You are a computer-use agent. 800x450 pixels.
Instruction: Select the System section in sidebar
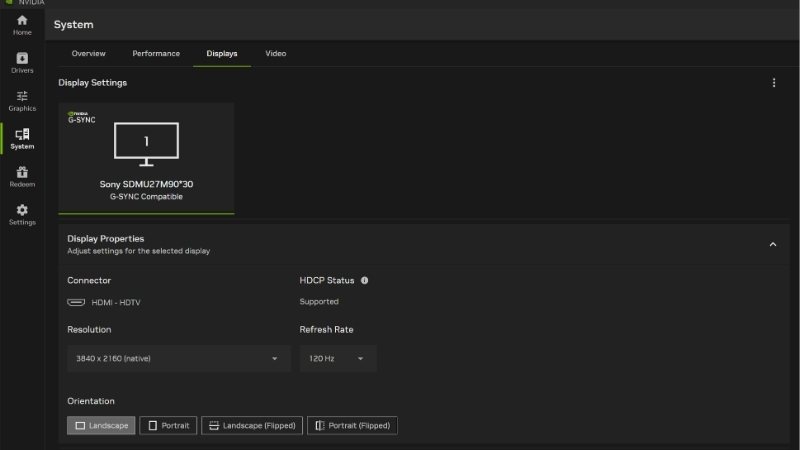click(22, 139)
